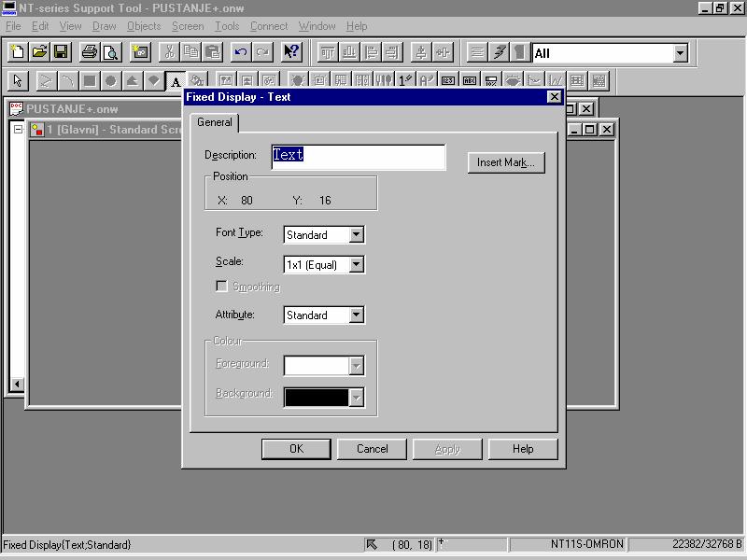Open the All filter dropdown in toolbar

[x=681, y=53]
